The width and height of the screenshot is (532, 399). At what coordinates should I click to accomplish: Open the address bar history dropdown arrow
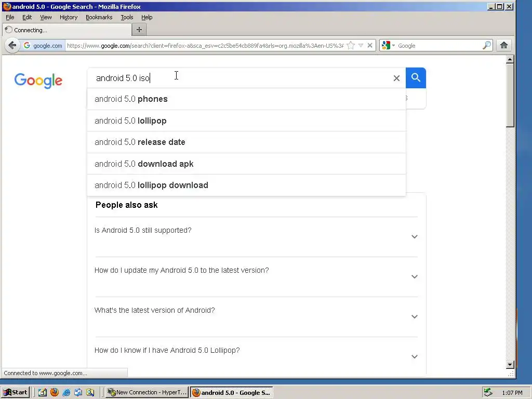point(361,45)
